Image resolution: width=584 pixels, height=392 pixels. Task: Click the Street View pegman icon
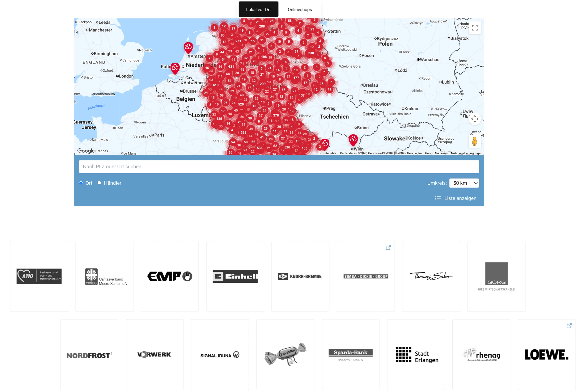click(x=475, y=141)
